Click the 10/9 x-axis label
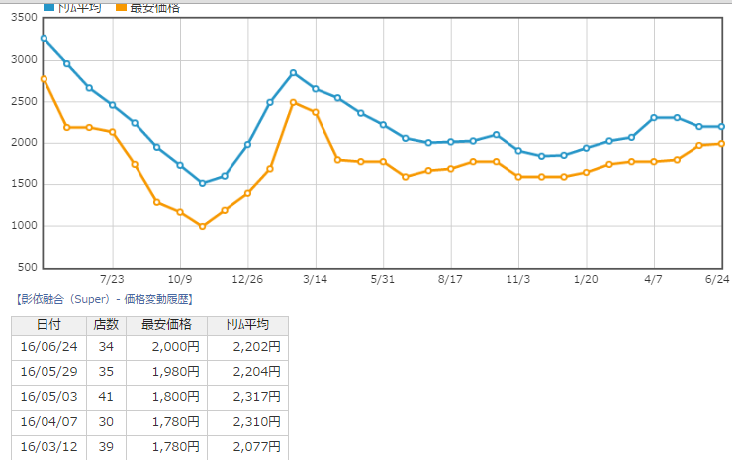This screenshot has width=732, height=460. click(x=180, y=280)
